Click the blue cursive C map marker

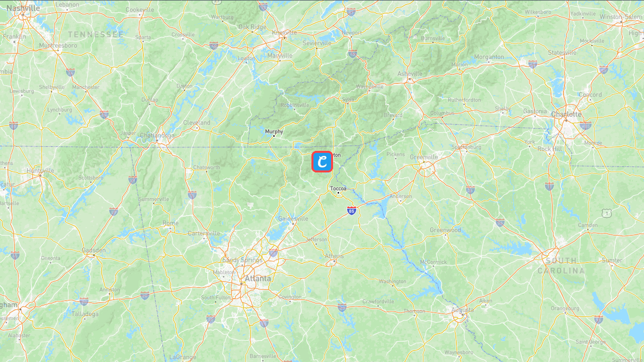point(322,161)
